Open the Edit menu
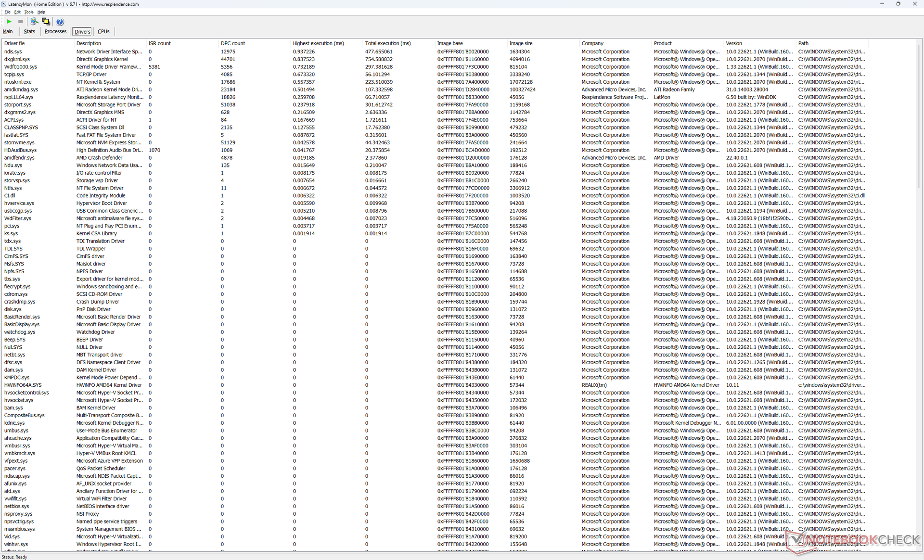The width and height of the screenshot is (924, 560). tap(17, 12)
